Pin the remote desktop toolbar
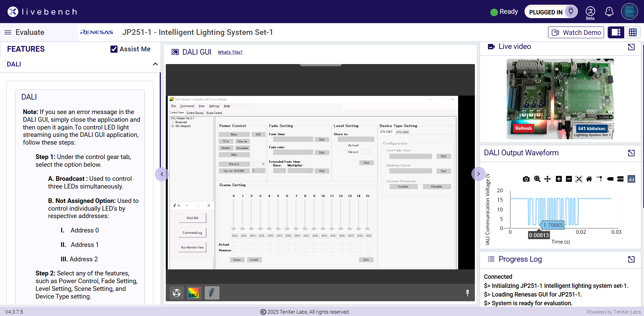 (x=467, y=293)
